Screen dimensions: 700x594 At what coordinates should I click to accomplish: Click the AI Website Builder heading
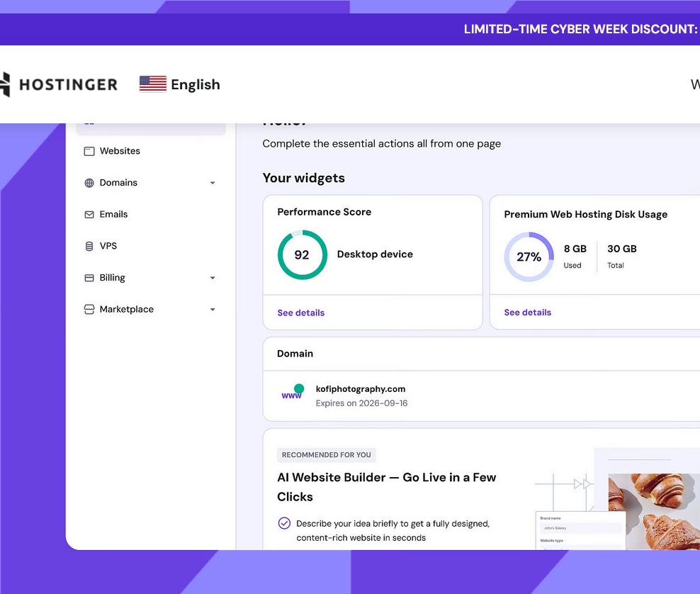pos(387,487)
